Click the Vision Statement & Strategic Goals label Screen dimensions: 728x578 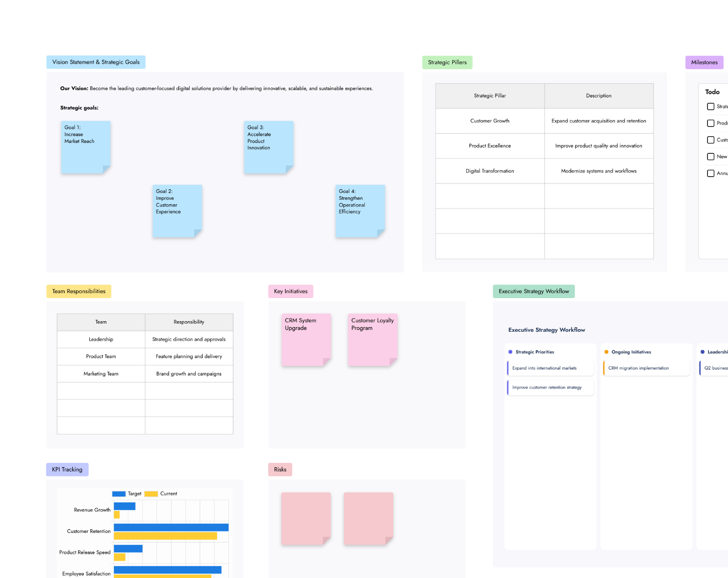[96, 62]
